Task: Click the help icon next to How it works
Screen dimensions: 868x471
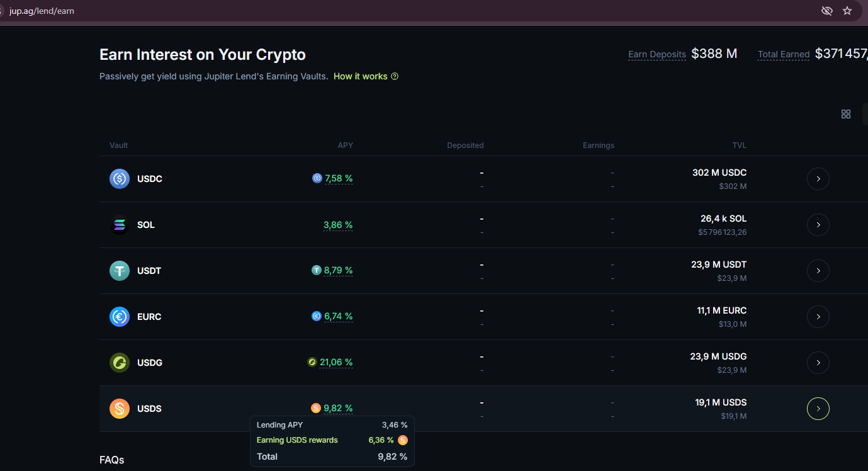Action: click(395, 76)
